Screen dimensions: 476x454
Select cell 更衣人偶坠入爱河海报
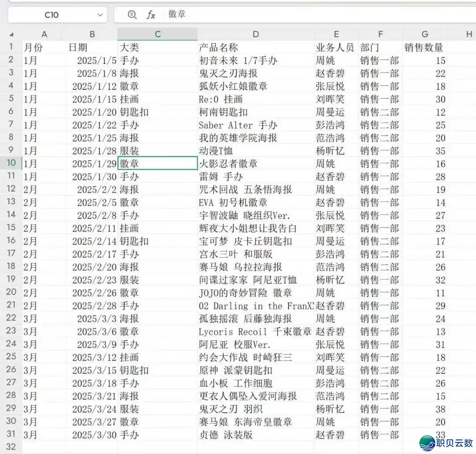256,396
